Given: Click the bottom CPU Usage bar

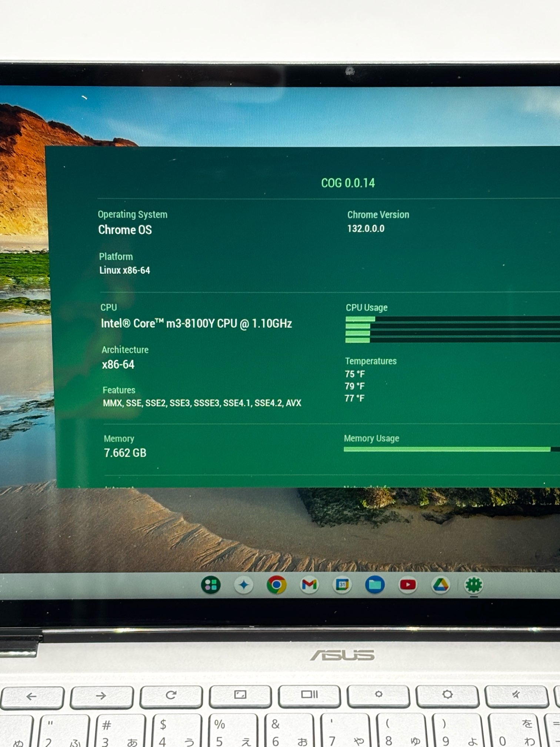Looking at the screenshot, I should [x=453, y=340].
